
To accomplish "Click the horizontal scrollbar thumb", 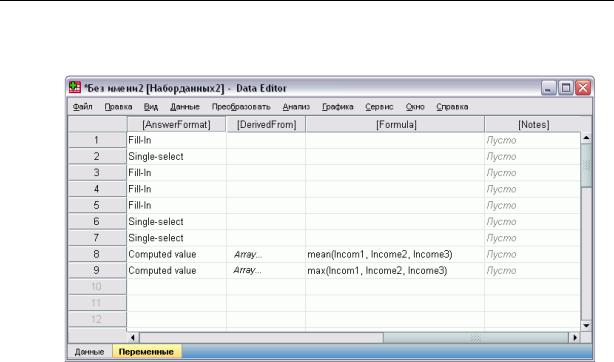I will 476,337.
